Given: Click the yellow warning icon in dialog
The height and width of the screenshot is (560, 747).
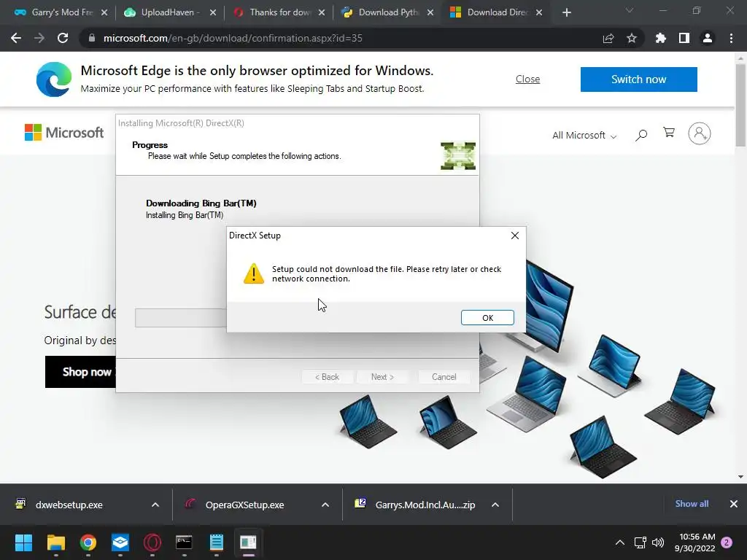Looking at the screenshot, I should coord(253,274).
